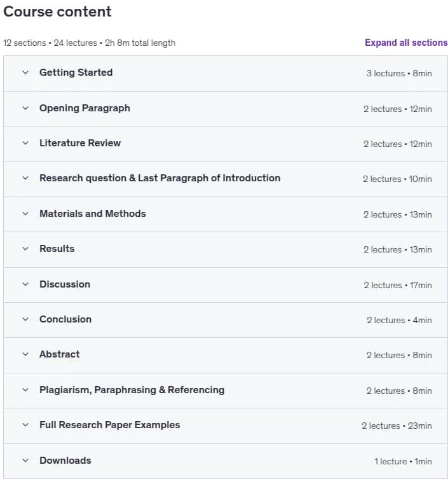Expand the Discussion section chevron

25,284
